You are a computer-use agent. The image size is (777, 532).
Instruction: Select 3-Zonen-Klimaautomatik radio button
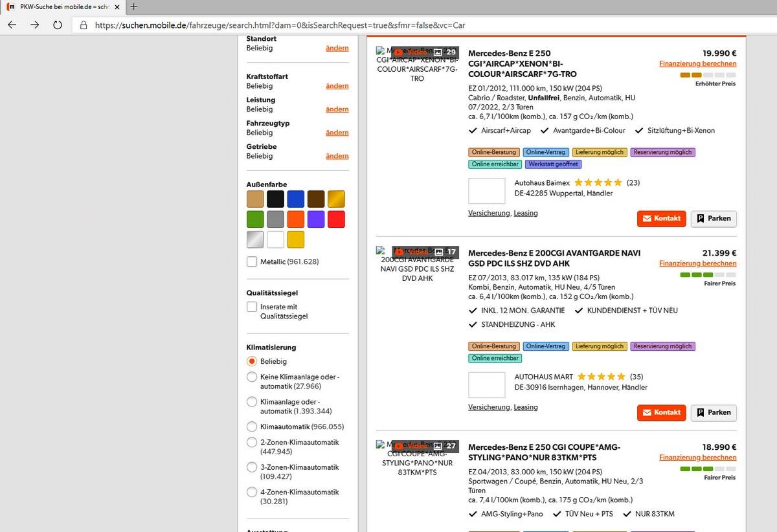point(252,467)
